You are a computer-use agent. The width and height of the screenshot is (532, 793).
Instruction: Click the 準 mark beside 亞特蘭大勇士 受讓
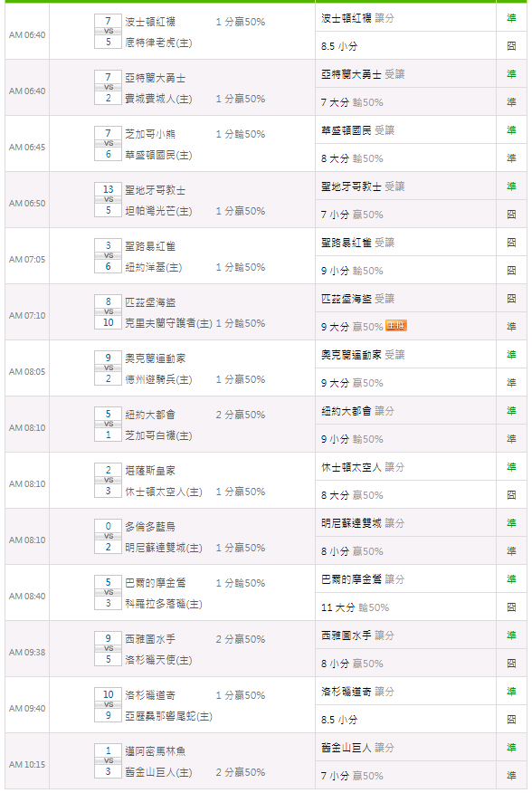point(511,74)
